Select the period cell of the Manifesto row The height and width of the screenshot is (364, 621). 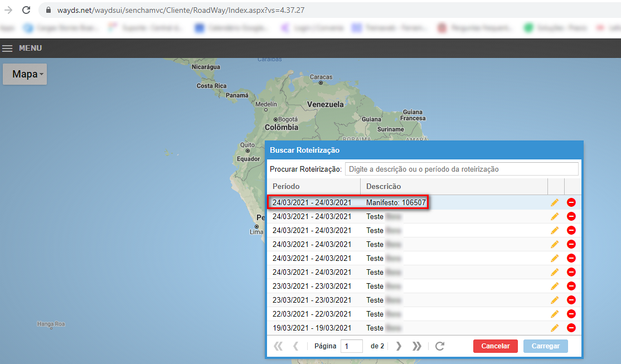coord(312,202)
